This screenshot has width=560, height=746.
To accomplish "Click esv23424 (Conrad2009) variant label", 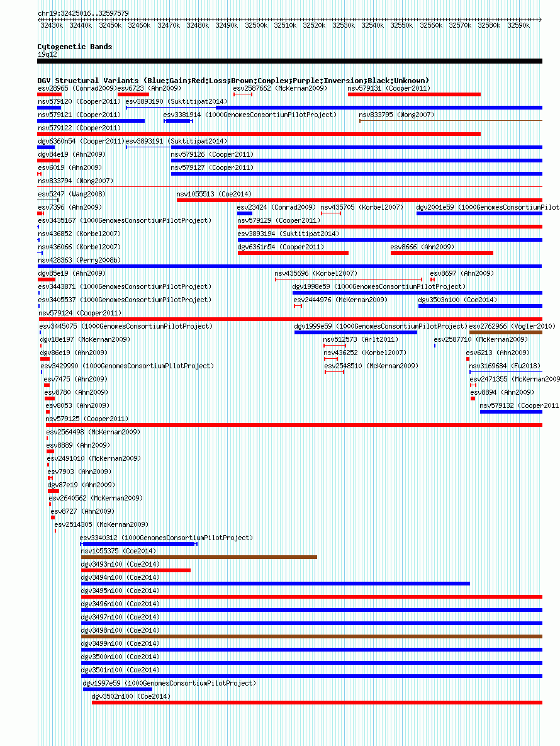I will tap(276, 208).
